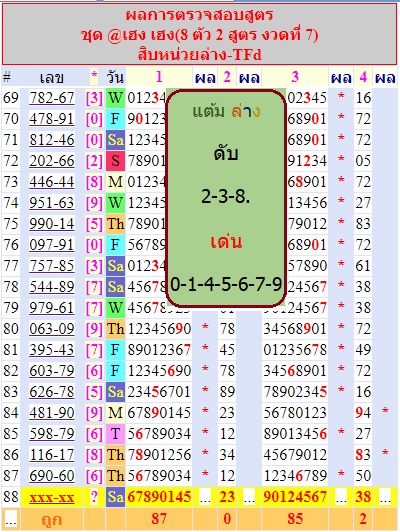
Task: Open the 812-46 number link
Action: tap(52, 140)
